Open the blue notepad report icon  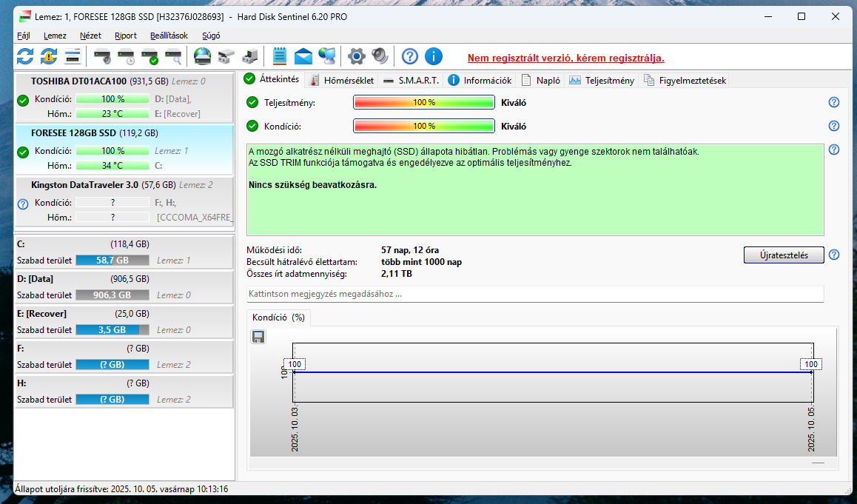point(279,56)
